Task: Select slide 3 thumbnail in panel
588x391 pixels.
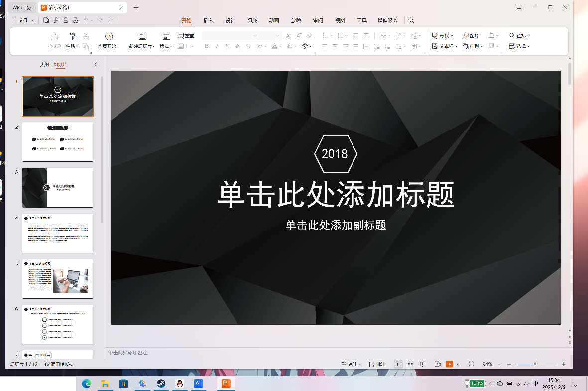Action: 58,187
